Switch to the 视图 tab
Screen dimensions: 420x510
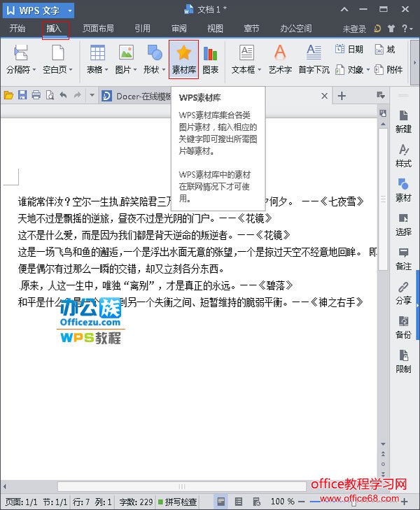(215, 29)
